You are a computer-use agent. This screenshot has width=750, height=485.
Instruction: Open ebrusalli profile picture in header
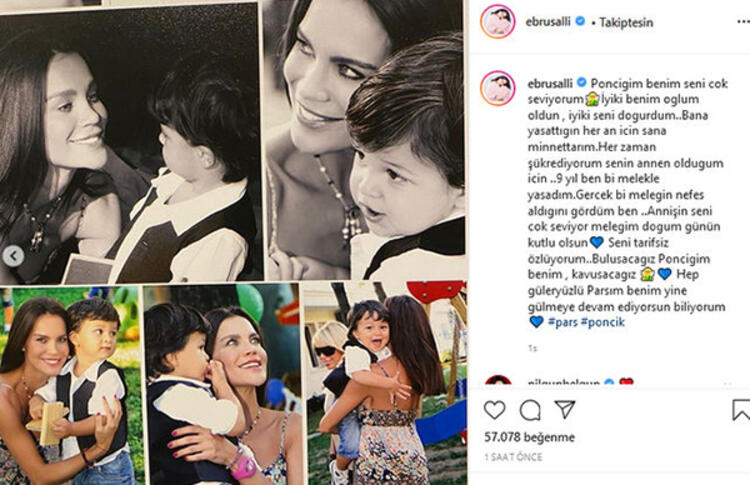(x=497, y=22)
